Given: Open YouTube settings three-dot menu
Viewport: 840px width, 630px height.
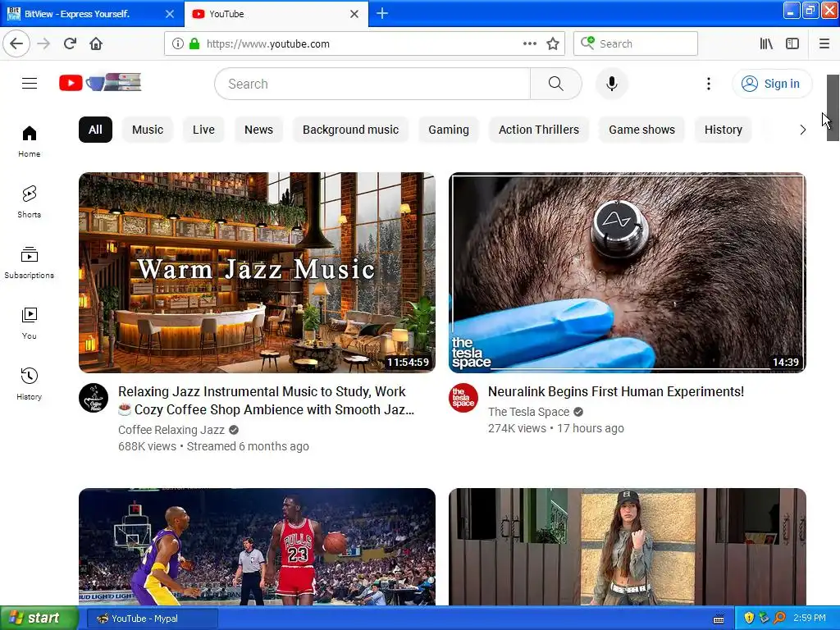Looking at the screenshot, I should tap(708, 84).
